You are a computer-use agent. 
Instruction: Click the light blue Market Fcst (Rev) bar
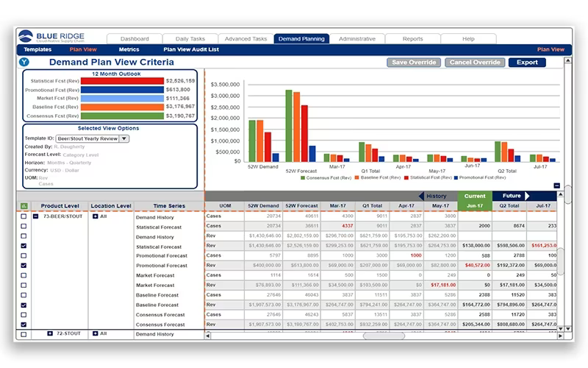click(122, 99)
